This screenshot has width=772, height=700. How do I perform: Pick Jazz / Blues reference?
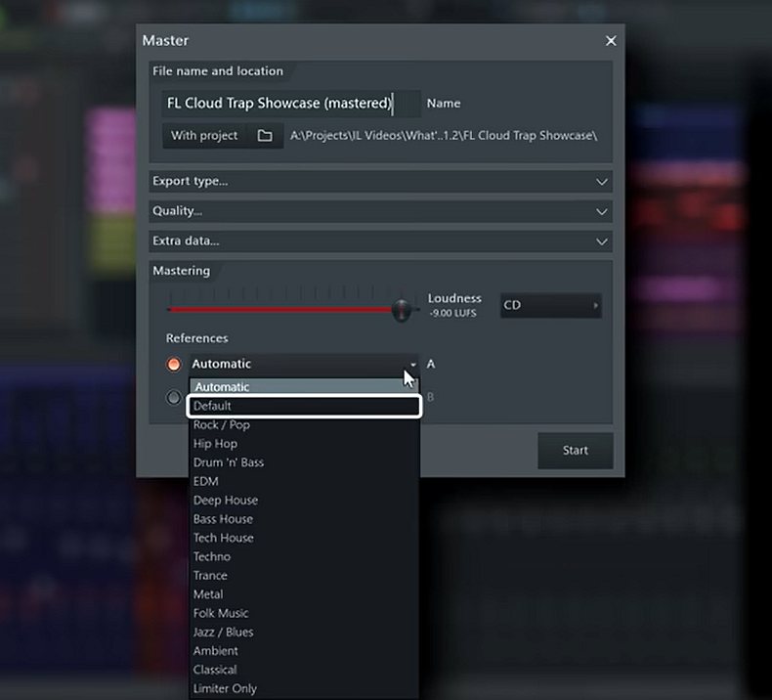(304, 632)
